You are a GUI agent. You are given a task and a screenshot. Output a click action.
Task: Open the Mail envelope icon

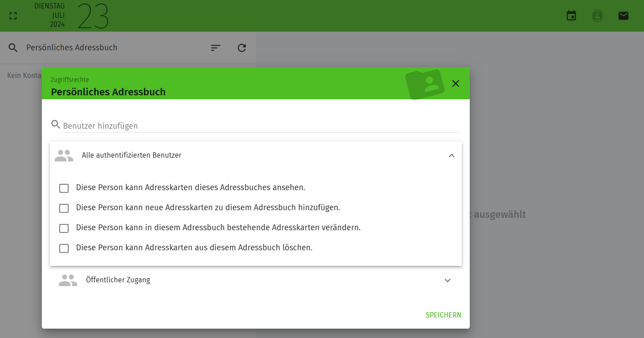point(623,16)
